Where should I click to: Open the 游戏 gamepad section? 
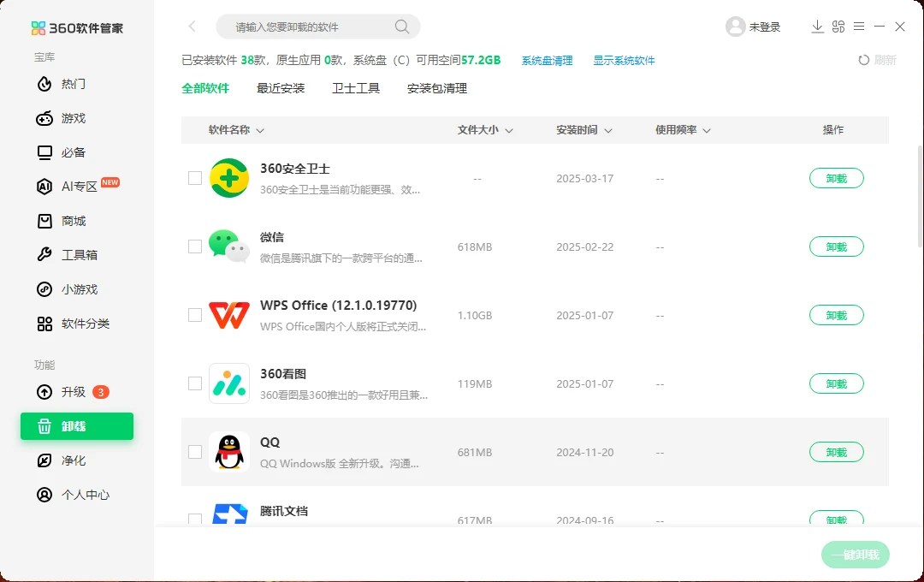(x=62, y=118)
